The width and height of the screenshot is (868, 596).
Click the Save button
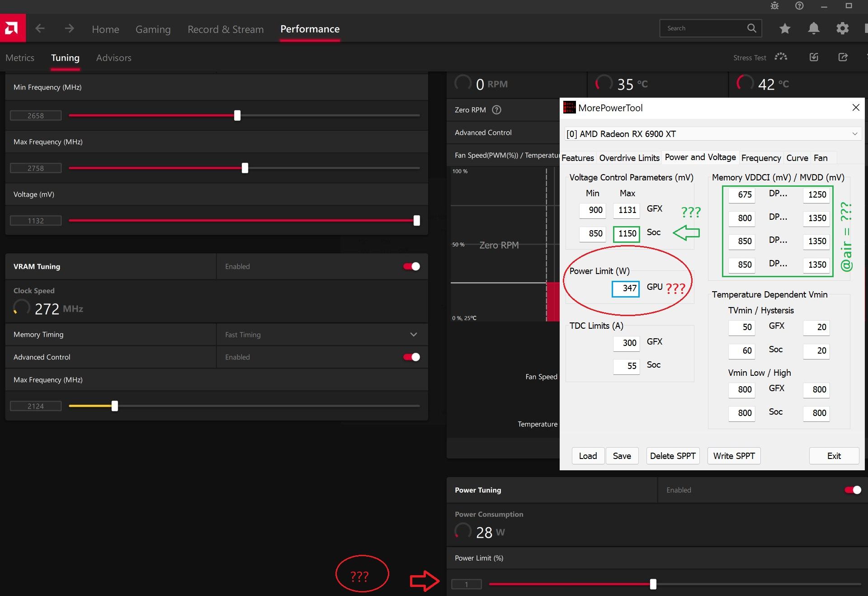pos(622,456)
